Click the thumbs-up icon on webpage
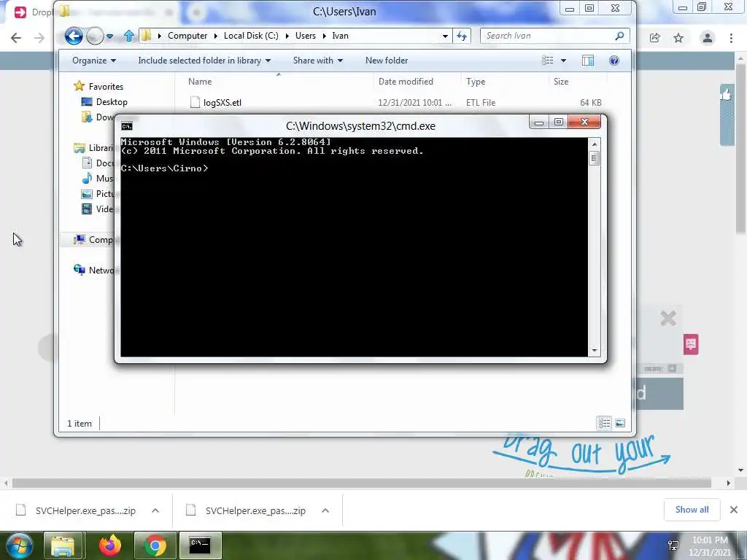The image size is (747, 560). coord(727,95)
